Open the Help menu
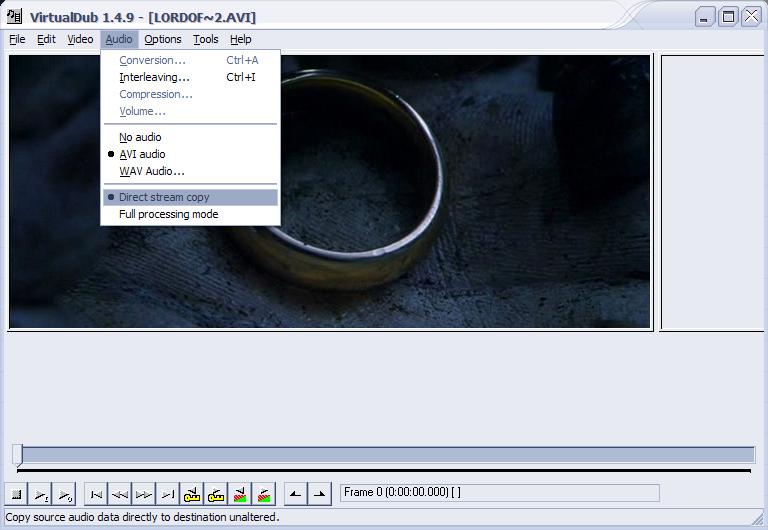This screenshot has width=768, height=530. click(240, 39)
